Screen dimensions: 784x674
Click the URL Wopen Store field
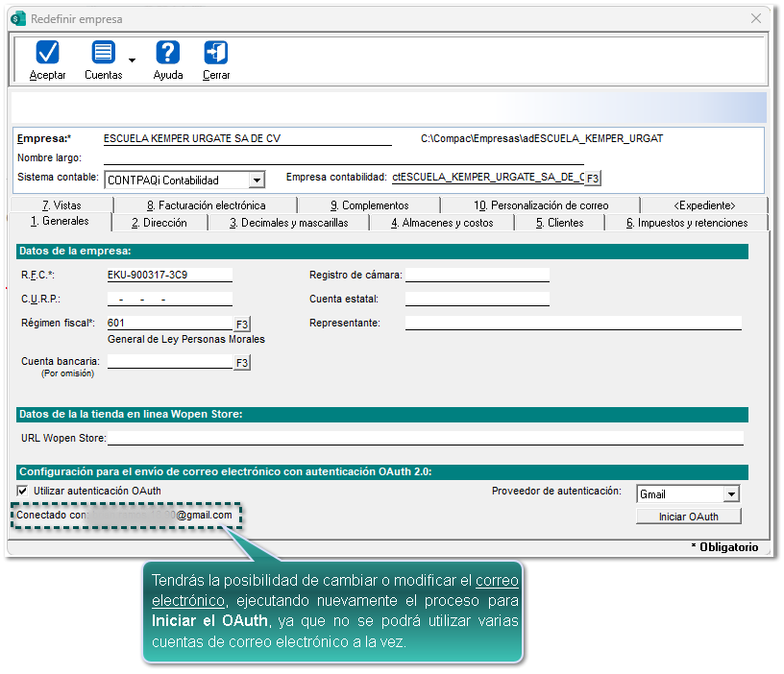tap(425, 438)
